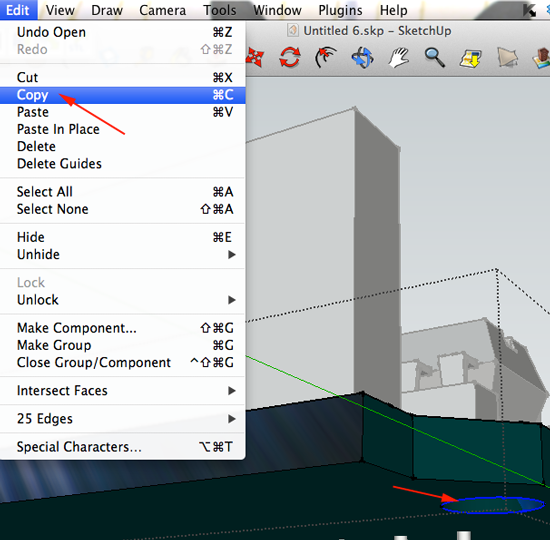Click the Untitled 6.skp document icon
This screenshot has height=540, width=550.
[293, 31]
